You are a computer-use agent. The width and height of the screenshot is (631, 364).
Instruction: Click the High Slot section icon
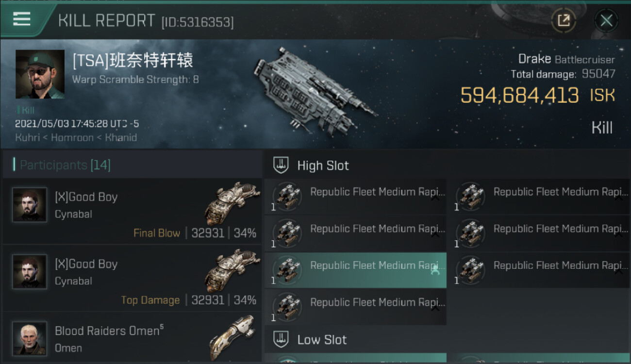(282, 165)
